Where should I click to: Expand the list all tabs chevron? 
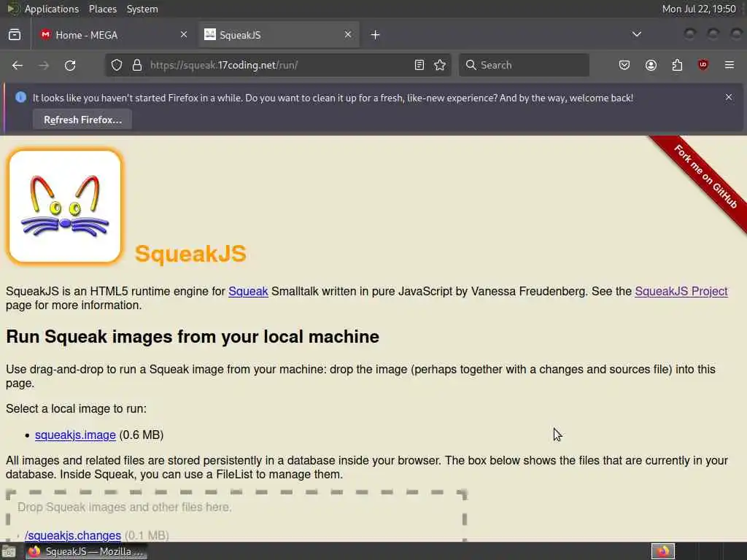(636, 34)
